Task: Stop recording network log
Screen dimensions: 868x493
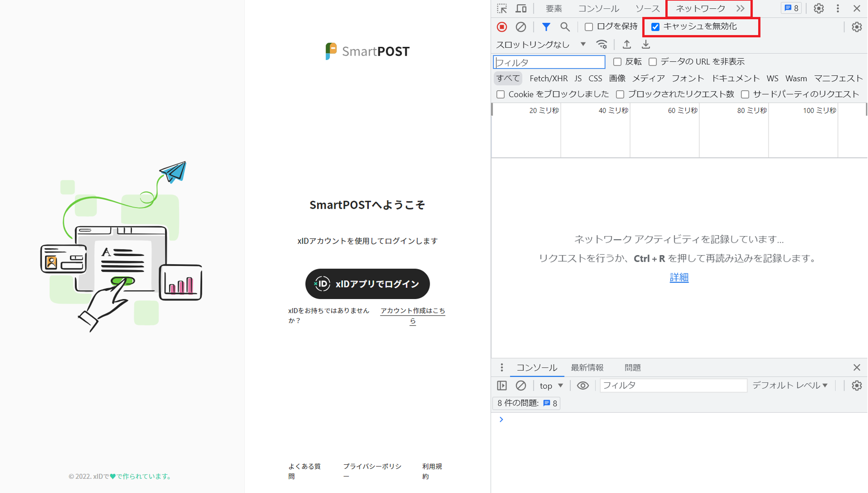Action: coord(502,27)
